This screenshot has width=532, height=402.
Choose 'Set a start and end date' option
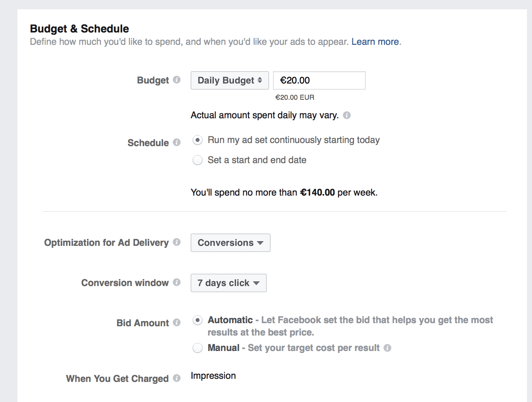198,160
